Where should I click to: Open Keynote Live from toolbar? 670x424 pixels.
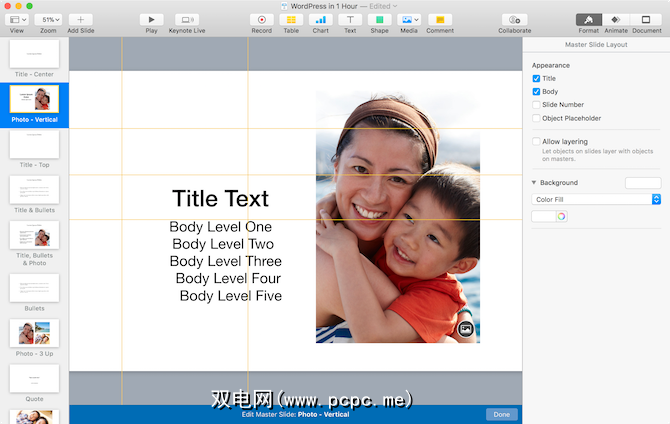click(187, 19)
